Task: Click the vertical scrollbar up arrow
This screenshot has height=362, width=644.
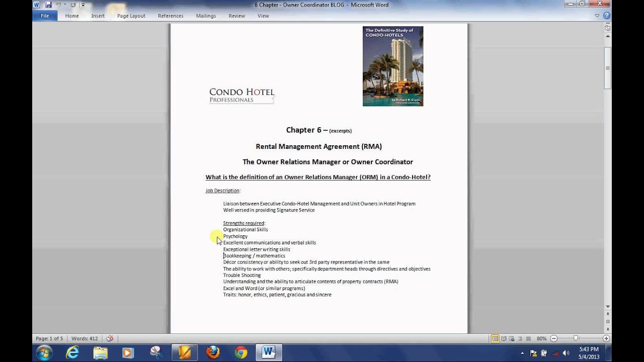Action: [x=608, y=36]
